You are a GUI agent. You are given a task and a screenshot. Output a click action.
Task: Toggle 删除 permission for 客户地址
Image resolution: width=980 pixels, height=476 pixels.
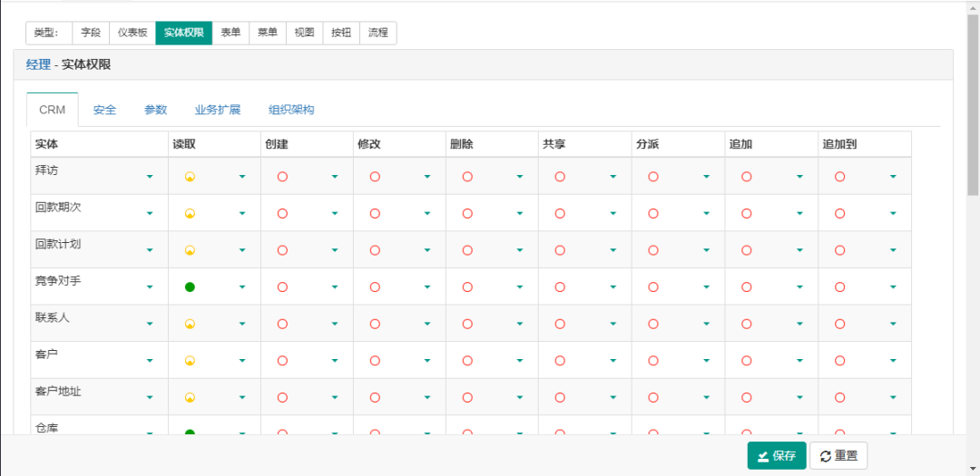point(467,398)
